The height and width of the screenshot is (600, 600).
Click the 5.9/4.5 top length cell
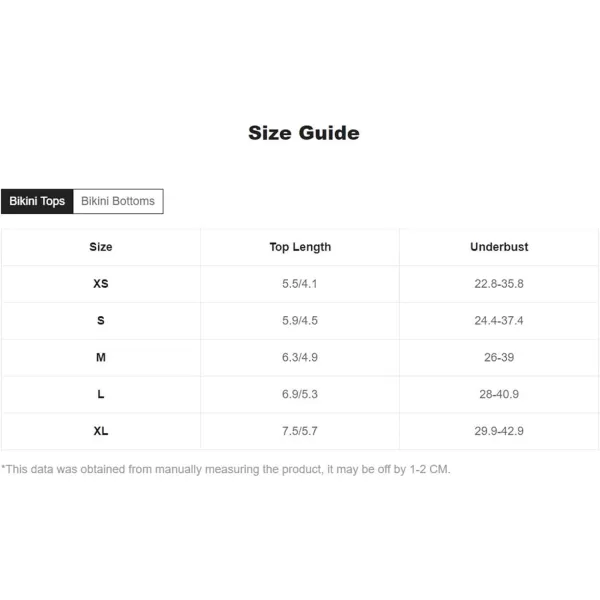point(300,320)
